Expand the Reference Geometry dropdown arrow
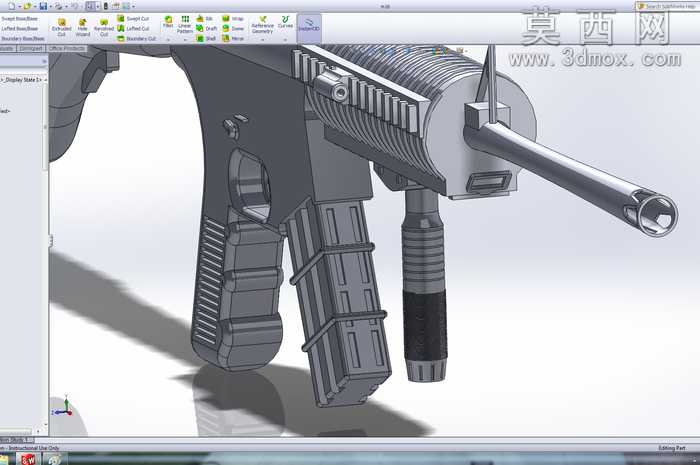The height and width of the screenshot is (465, 700). [x=262, y=40]
